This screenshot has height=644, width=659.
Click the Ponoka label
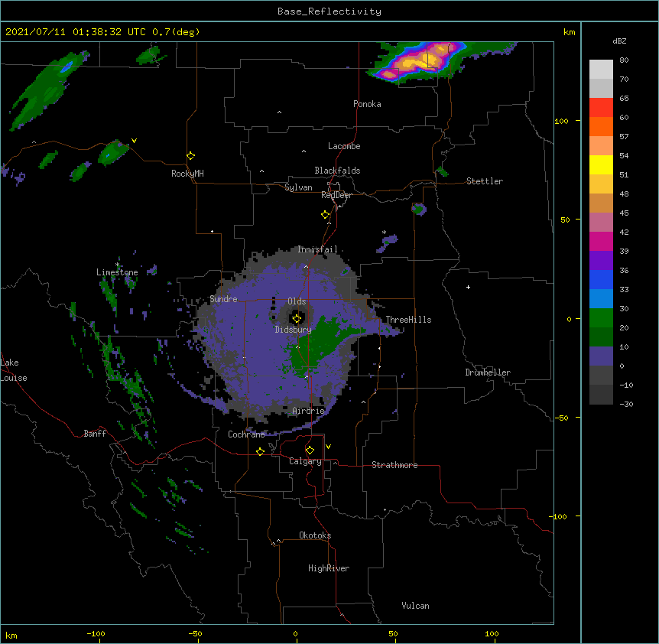tap(367, 104)
